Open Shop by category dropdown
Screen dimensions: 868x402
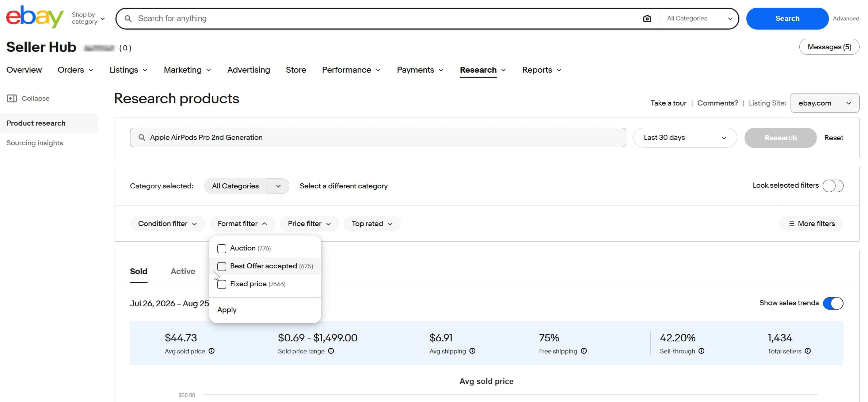(88, 18)
